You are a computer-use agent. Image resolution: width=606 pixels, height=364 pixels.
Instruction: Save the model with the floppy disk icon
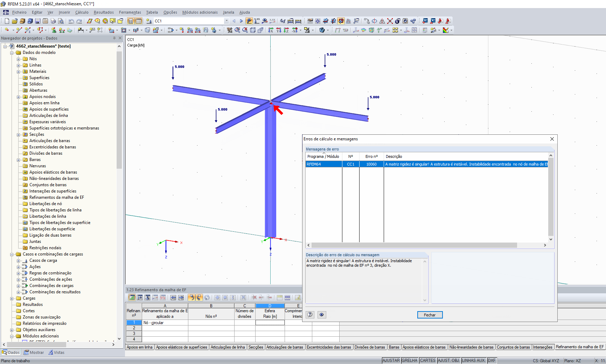pyautogui.click(x=38, y=21)
